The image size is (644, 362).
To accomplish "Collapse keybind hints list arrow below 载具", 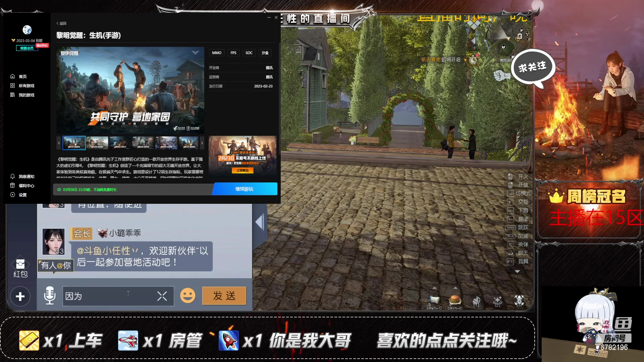I will [x=517, y=271].
